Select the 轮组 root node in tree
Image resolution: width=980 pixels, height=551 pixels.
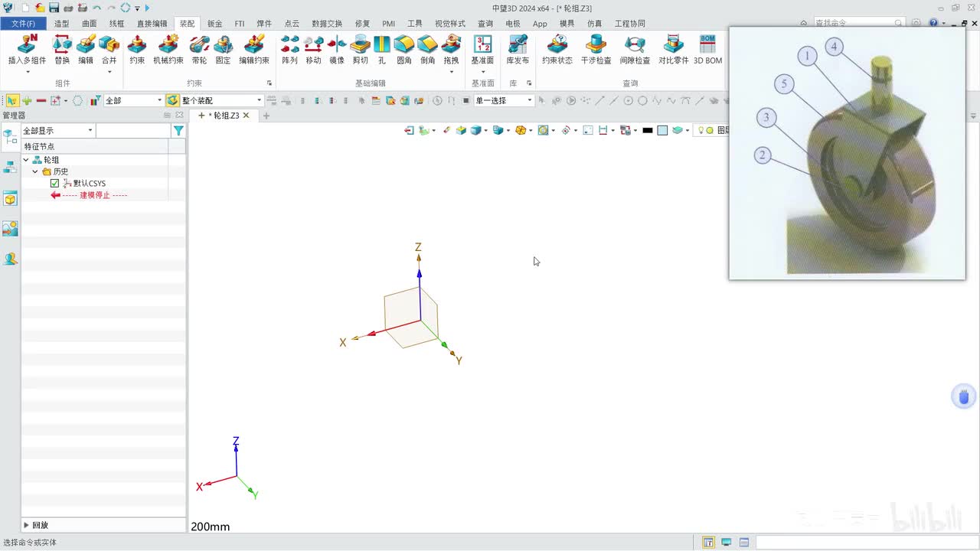(x=51, y=160)
